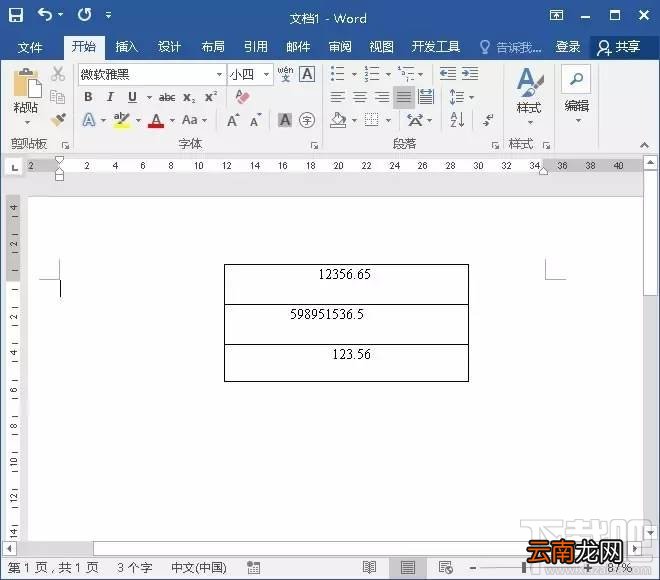Screen dimensions: 660x580
Task: Expand multilevel list dropdown
Action: tap(420, 74)
